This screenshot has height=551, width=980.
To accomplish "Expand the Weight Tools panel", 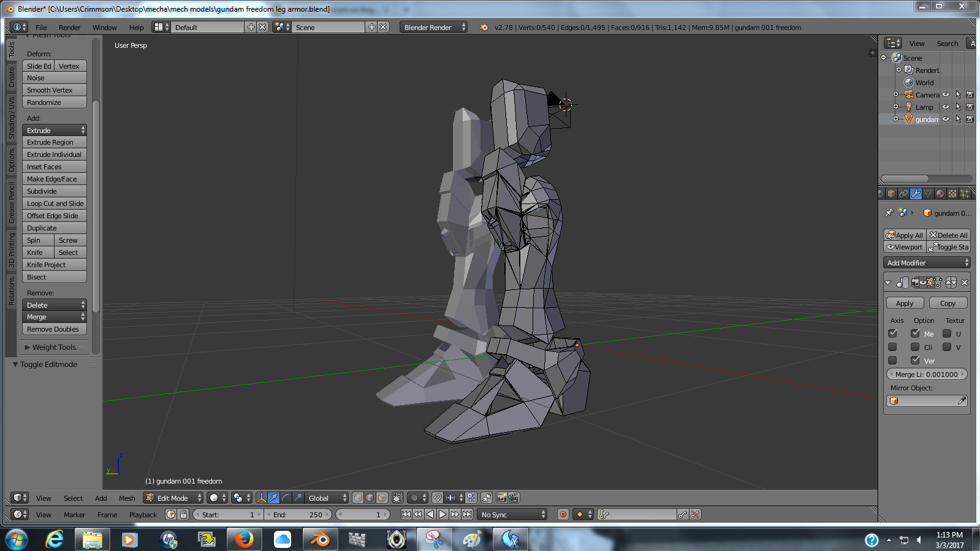I will (x=55, y=347).
